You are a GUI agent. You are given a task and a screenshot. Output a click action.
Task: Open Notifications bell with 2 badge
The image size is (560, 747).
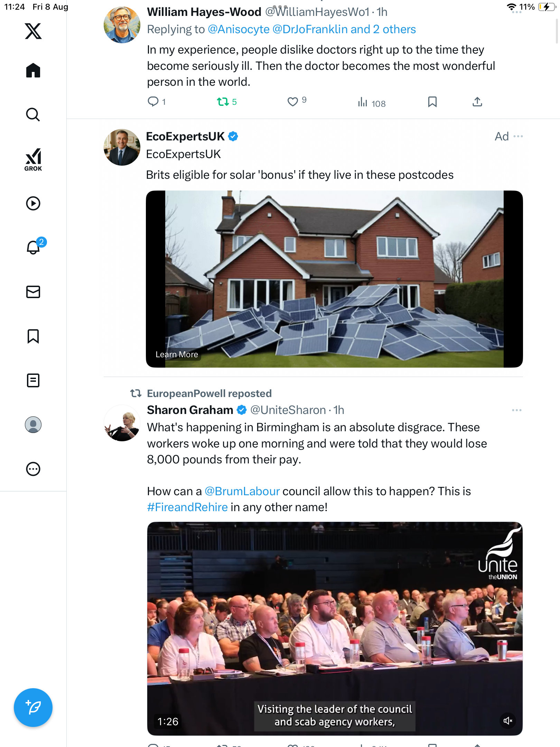click(34, 247)
